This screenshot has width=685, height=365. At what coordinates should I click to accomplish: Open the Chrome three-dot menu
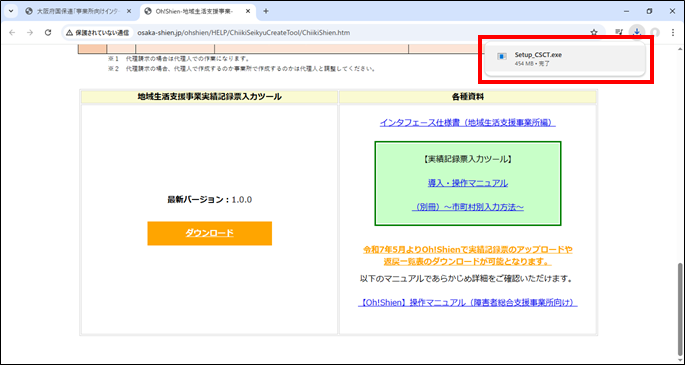pos(673,32)
